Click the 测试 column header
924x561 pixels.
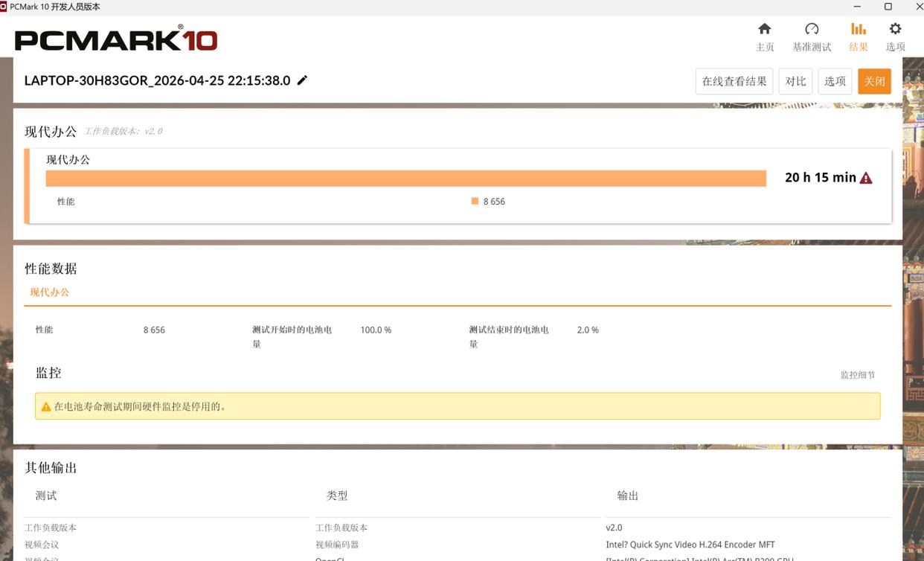tap(46, 496)
